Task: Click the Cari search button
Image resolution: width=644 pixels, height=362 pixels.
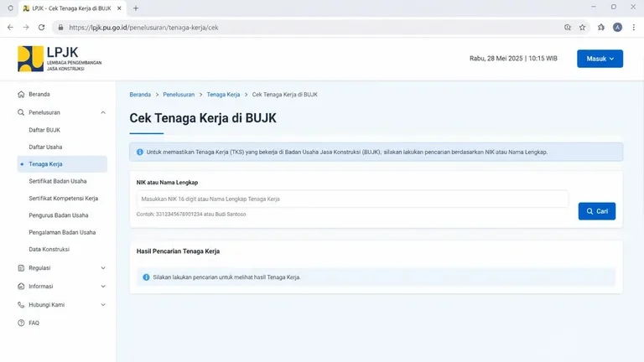Action: pos(597,211)
